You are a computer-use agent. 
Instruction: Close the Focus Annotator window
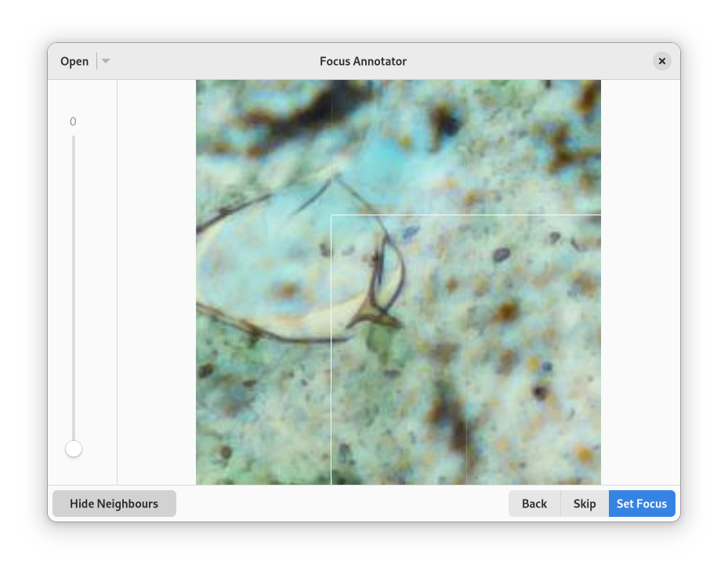point(662,61)
